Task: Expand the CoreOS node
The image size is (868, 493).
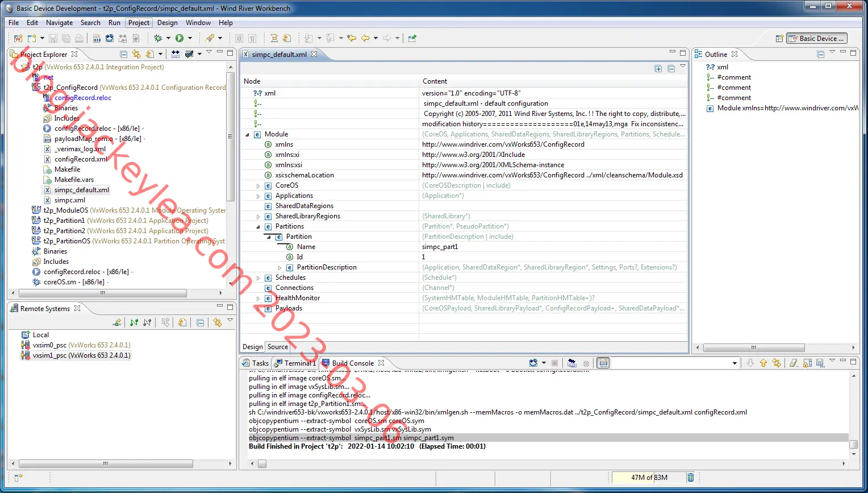Action: (x=258, y=185)
